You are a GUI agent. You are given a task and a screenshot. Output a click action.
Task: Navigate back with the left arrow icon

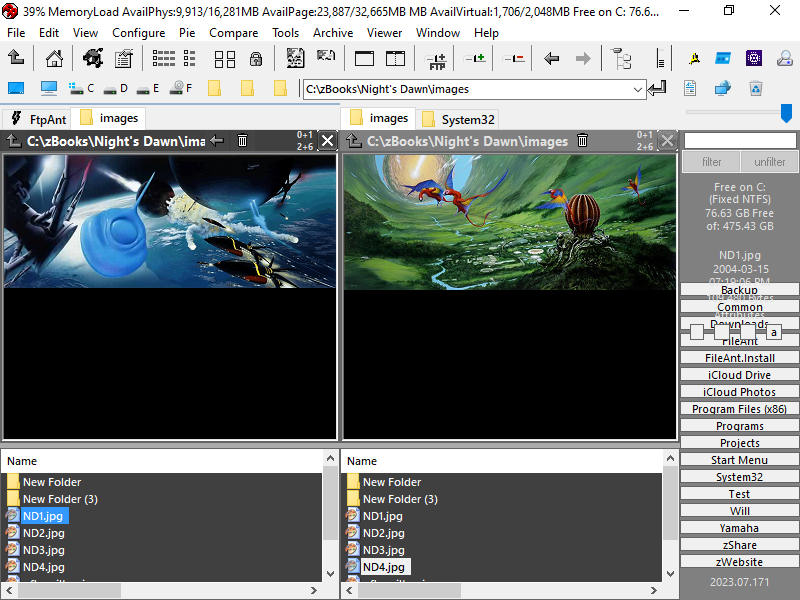[x=552, y=58]
